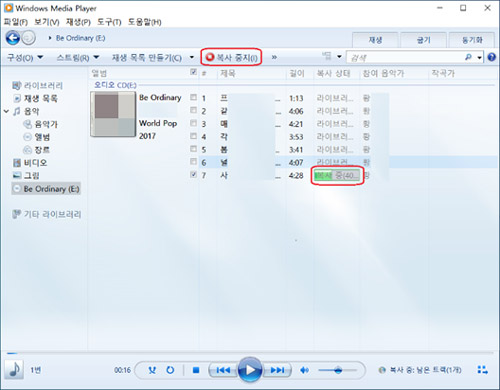Select Be Ordinary (E:) disc in sidebar
Viewport: 500px width, 390px height.
coord(46,189)
